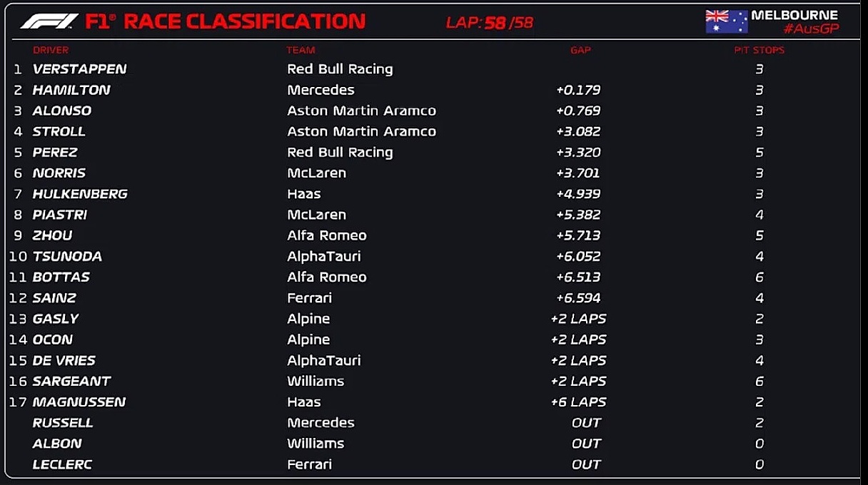Click the GAP column header

[x=580, y=50]
